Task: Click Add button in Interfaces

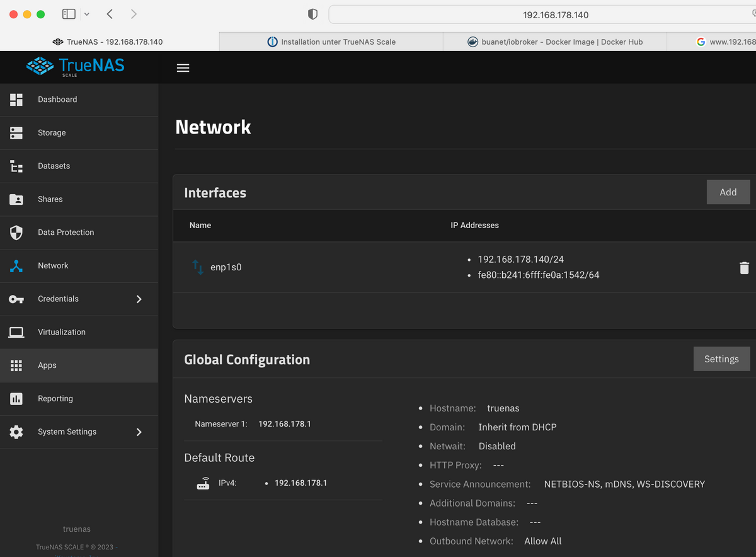Action: pyautogui.click(x=728, y=192)
